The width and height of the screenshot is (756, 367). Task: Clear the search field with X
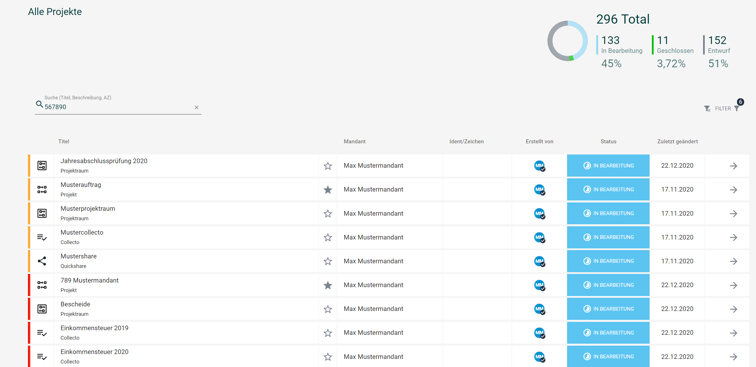(196, 108)
